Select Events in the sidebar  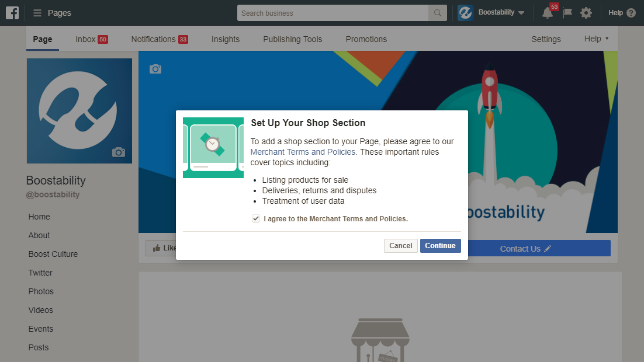point(41,329)
